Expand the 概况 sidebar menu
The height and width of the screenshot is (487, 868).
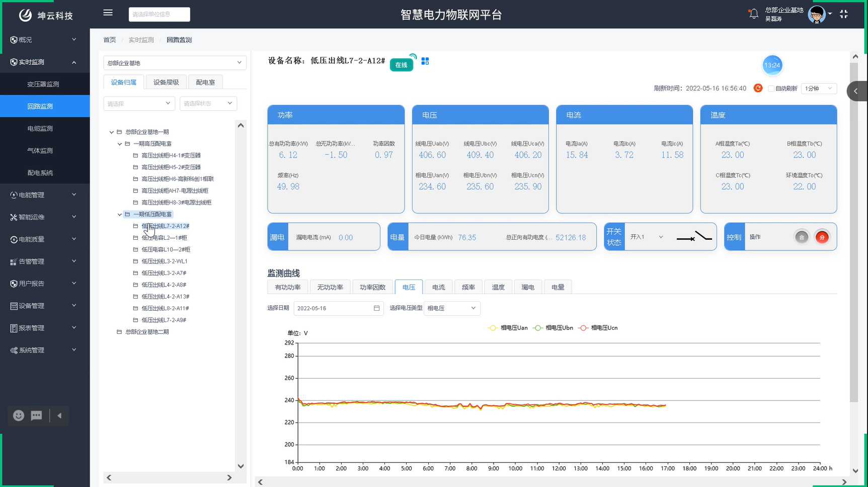tap(45, 40)
